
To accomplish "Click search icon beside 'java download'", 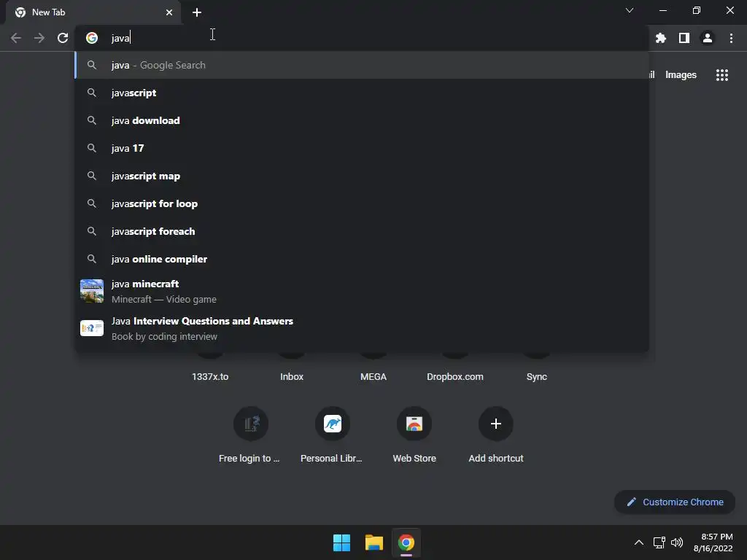I will point(92,120).
